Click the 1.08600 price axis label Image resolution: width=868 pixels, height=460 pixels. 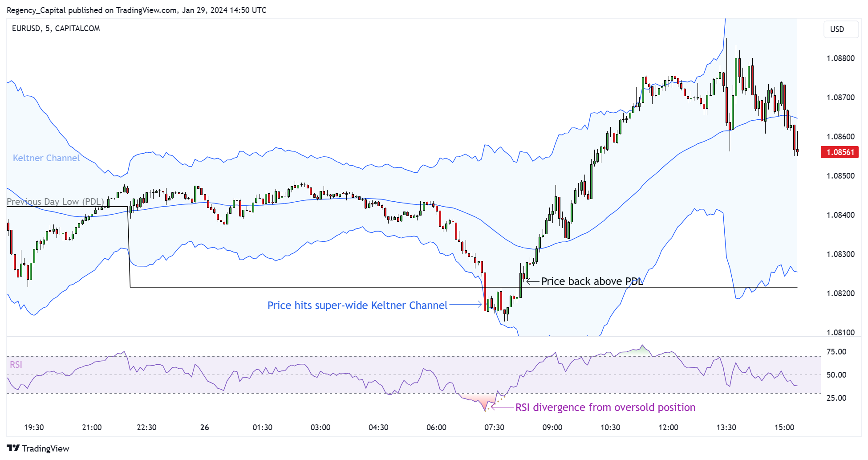(x=840, y=137)
